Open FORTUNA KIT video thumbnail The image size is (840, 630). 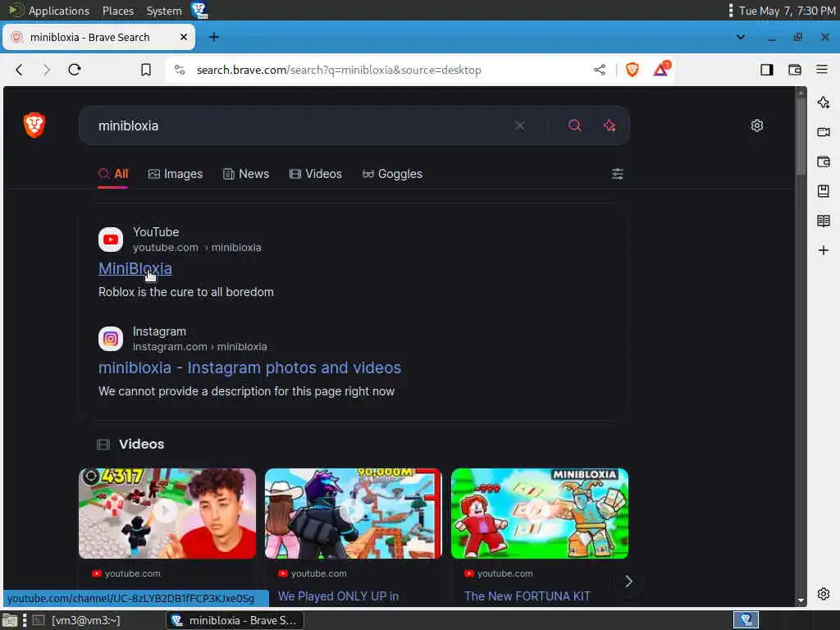pos(540,514)
